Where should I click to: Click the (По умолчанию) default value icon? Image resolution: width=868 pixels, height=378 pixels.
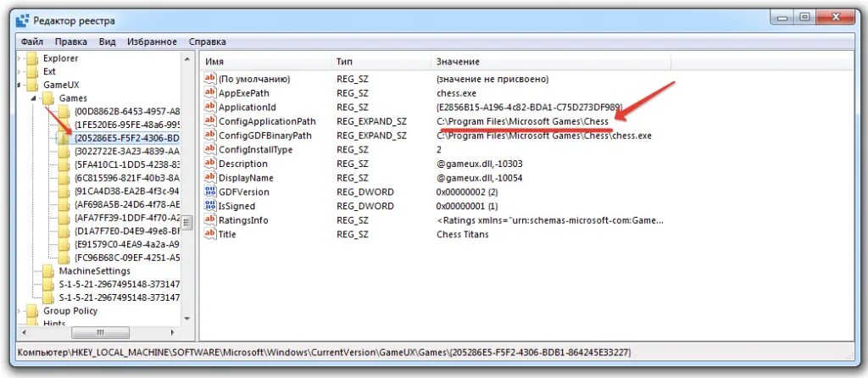coord(210,79)
